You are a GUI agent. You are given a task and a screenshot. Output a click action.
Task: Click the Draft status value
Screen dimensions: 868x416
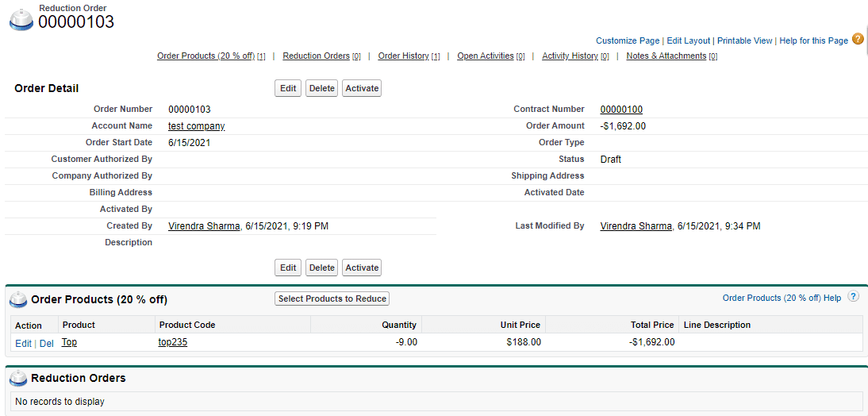click(x=611, y=160)
